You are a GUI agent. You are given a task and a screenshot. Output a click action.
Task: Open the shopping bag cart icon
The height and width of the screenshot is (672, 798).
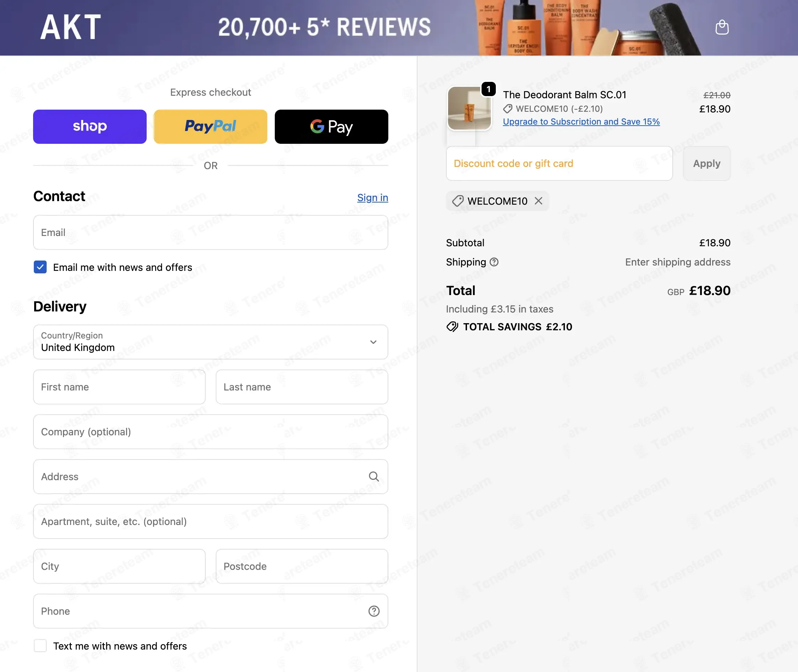tap(722, 27)
